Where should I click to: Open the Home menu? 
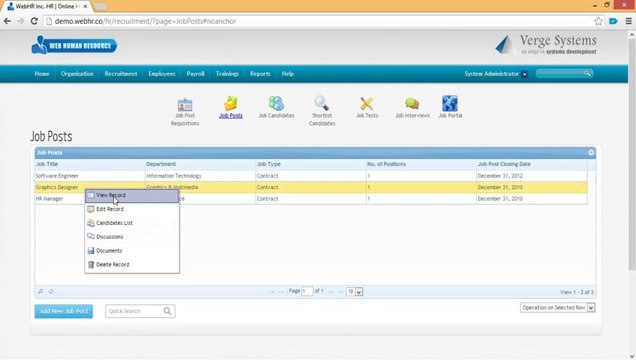coord(42,74)
